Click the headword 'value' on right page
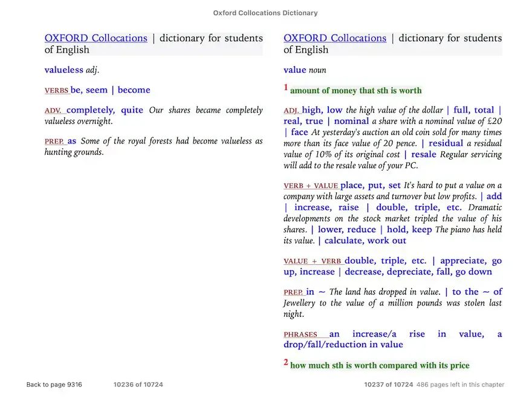Image resolution: width=532 pixels, height=401 pixels. tap(294, 70)
